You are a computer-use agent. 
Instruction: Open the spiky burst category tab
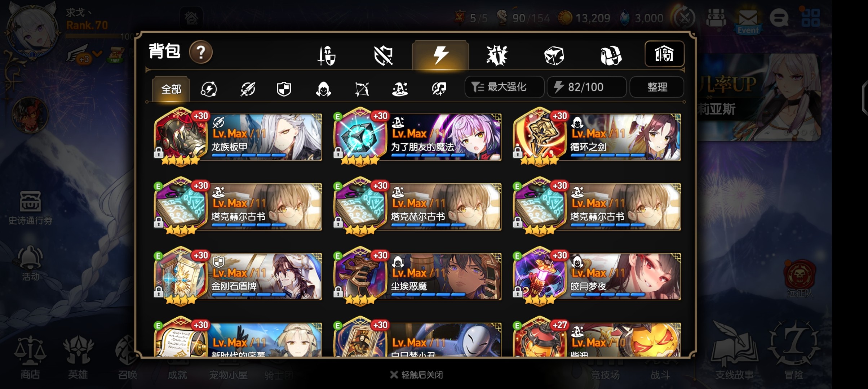click(x=497, y=55)
